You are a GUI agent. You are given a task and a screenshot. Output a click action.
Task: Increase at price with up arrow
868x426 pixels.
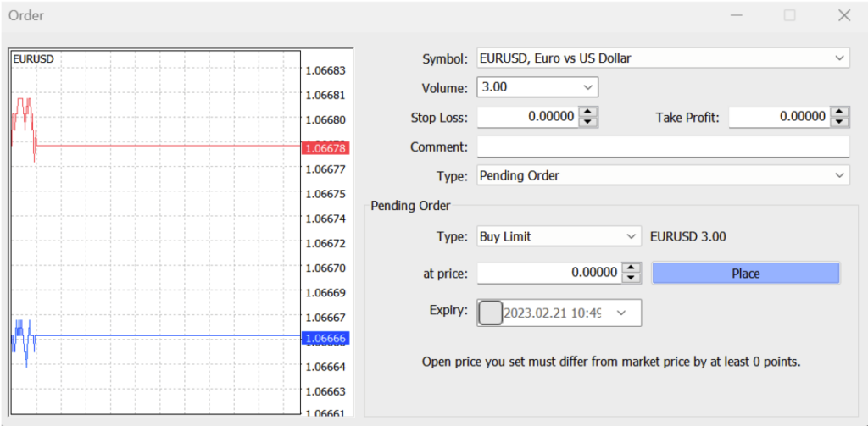(632, 268)
